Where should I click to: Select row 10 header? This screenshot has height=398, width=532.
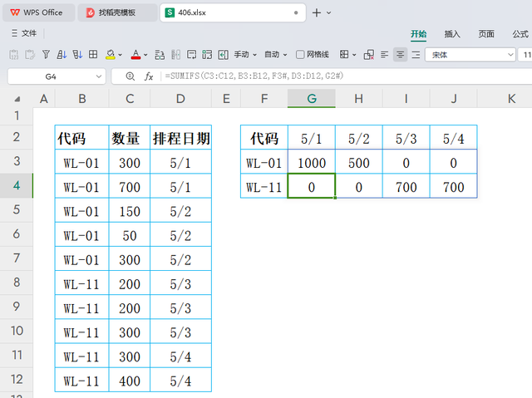(17, 331)
